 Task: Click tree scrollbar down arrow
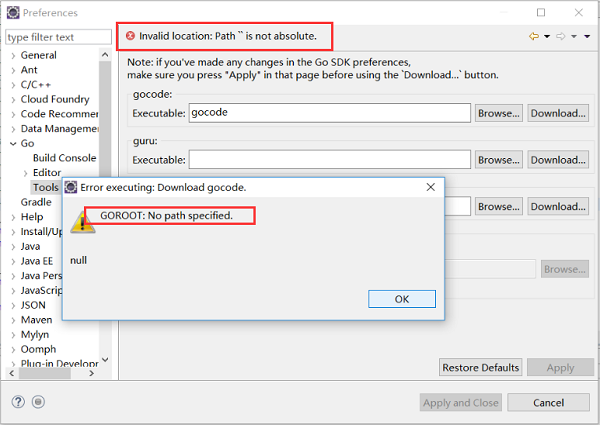pyautogui.click(x=105, y=360)
